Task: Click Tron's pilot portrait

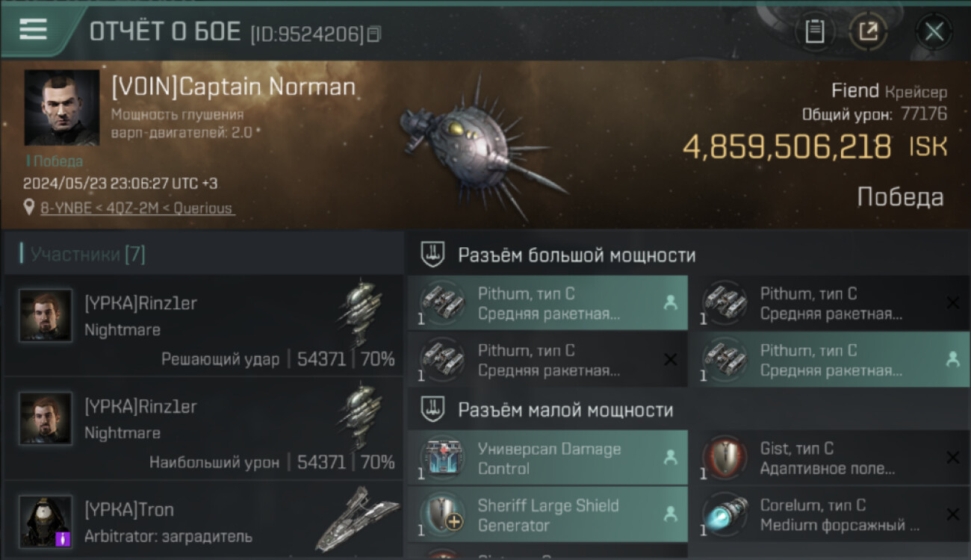Action: [46, 521]
